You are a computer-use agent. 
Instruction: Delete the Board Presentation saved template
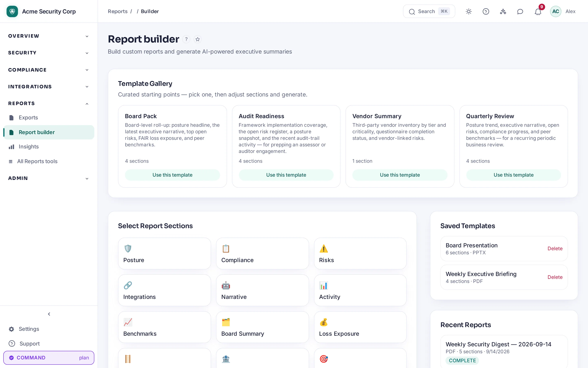click(555, 248)
